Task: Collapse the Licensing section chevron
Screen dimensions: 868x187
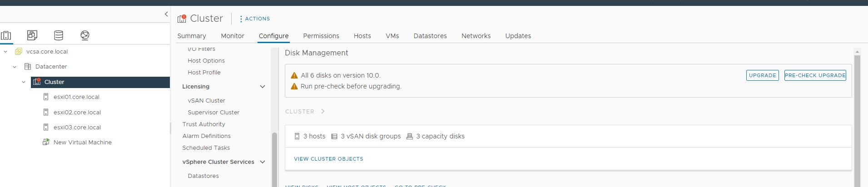Action: coord(262,87)
